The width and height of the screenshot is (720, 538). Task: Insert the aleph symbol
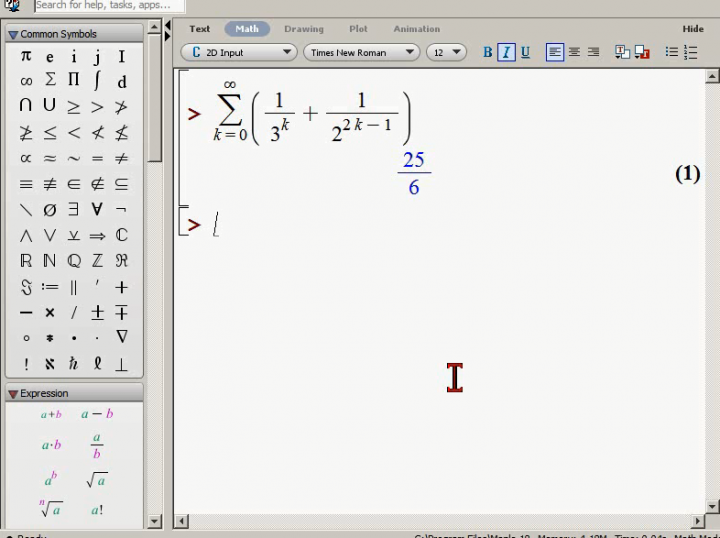(50, 364)
